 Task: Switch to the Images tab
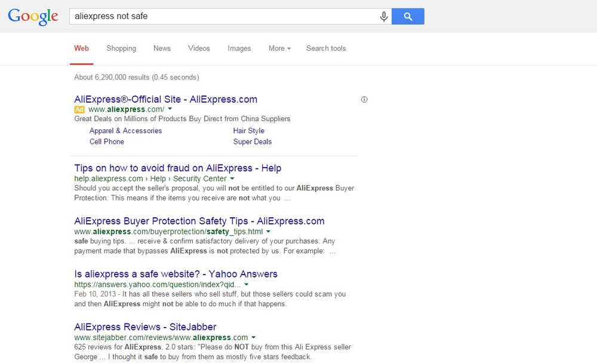239,48
